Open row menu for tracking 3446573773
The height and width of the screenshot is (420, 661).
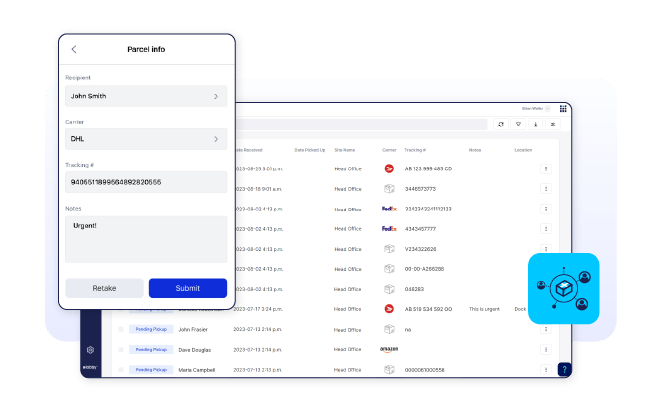tap(546, 189)
